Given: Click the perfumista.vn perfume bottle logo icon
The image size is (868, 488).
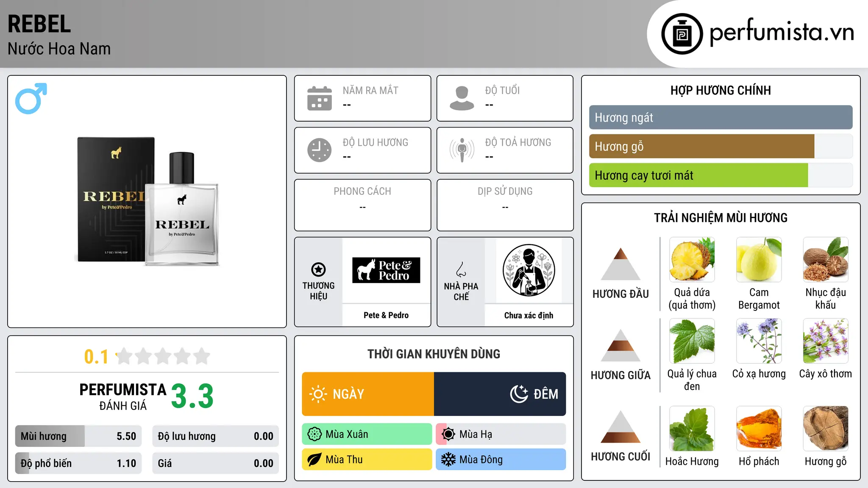Looking at the screenshot, I should point(682,34).
